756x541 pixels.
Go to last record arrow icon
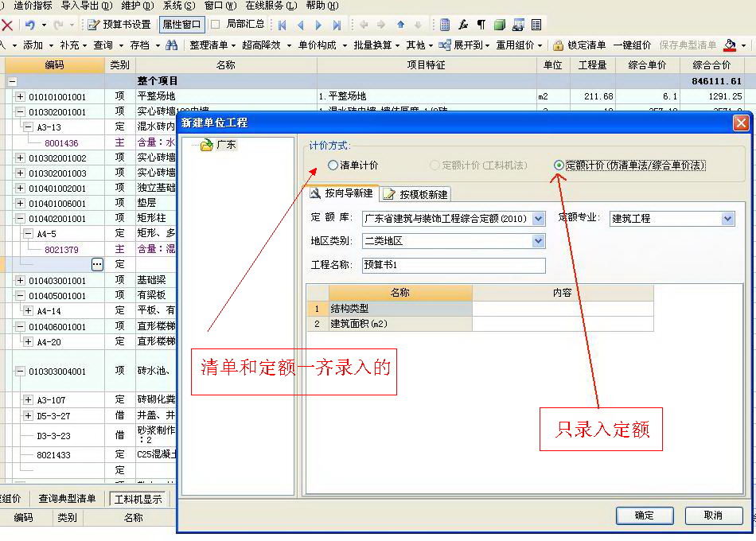337,25
